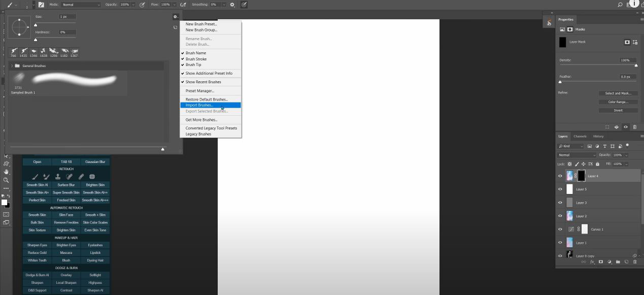The height and width of the screenshot is (295, 644).
Task: Select pixel mask icon in Properties
Action: (627, 43)
